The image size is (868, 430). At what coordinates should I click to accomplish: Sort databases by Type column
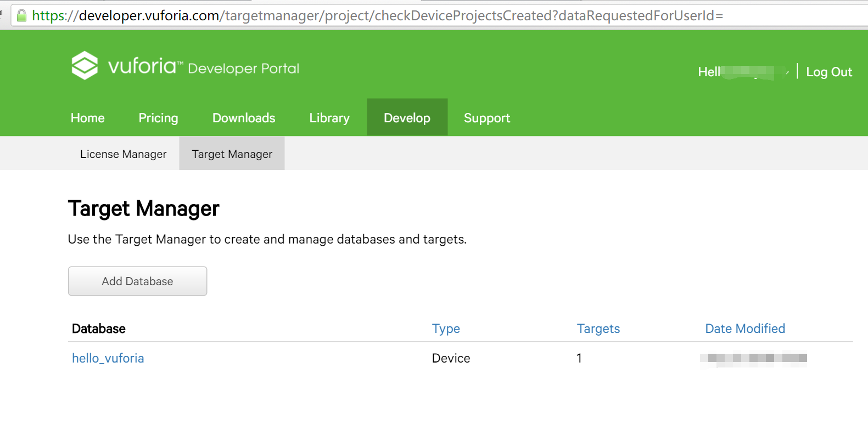pyautogui.click(x=446, y=329)
